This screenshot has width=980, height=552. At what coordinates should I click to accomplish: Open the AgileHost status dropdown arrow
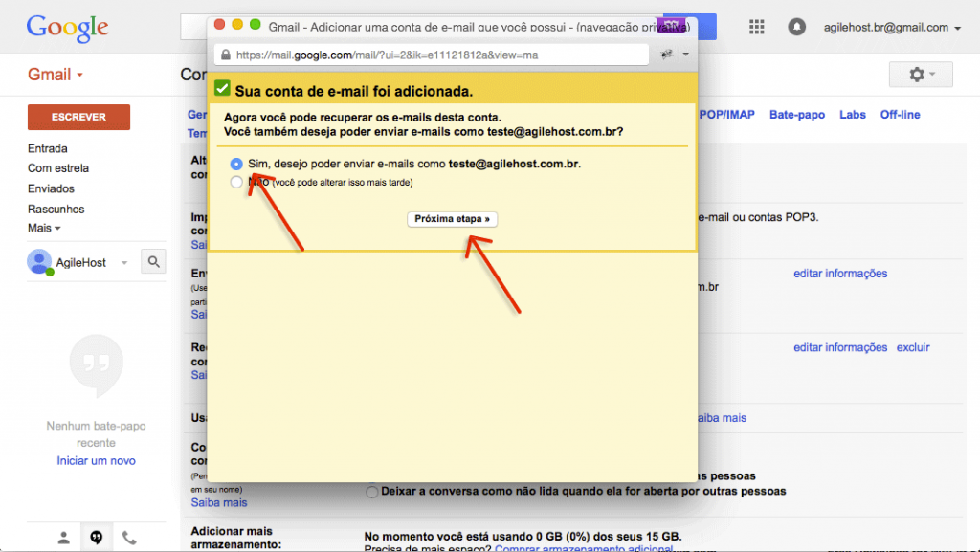[124, 263]
